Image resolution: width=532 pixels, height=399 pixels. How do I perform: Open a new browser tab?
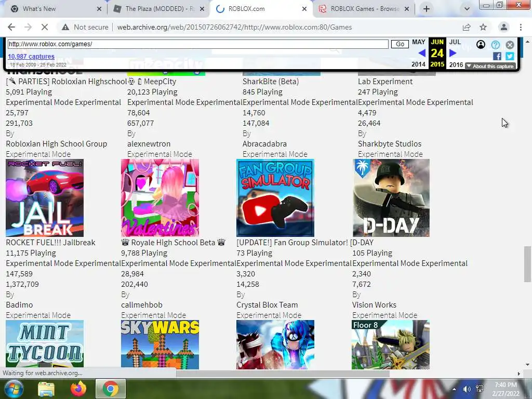[x=427, y=9]
